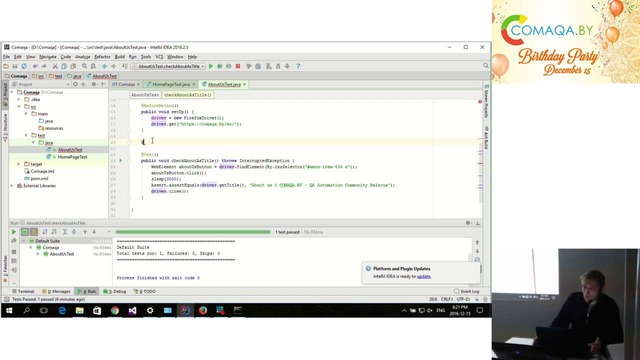Synchronize files with the refresh icon
The width and height of the screenshot is (640, 360).
point(24,66)
